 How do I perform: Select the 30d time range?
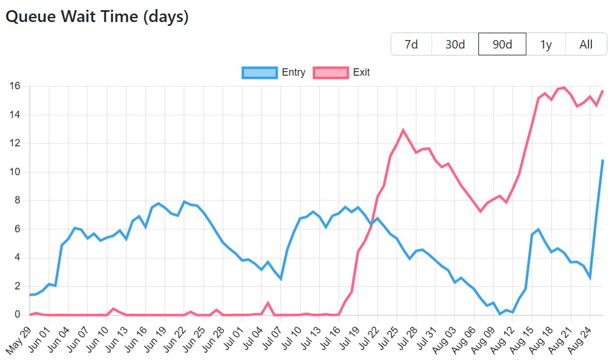[454, 44]
